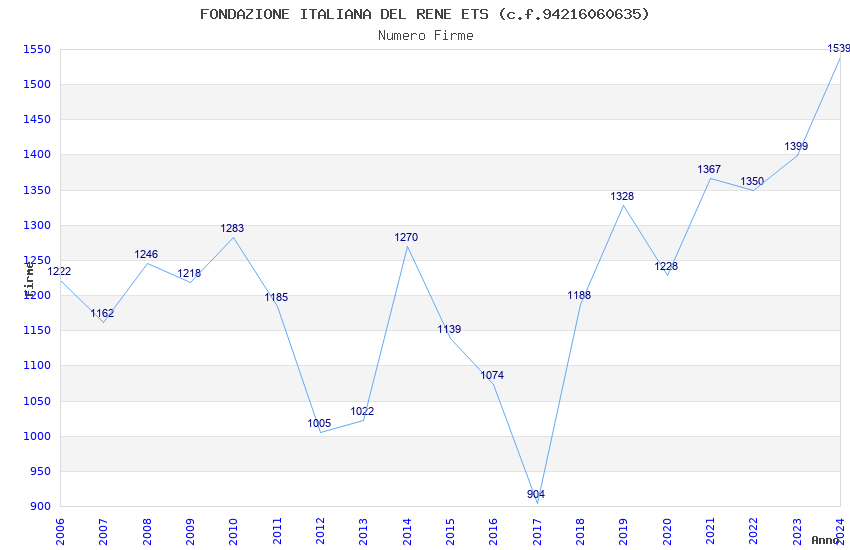The width and height of the screenshot is (850, 550).
Task: Click the data label 1228
Action: (666, 266)
